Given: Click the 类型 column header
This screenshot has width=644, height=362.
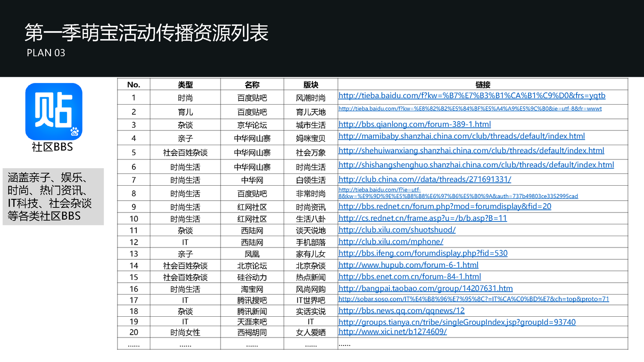Looking at the screenshot, I should coord(185,85).
